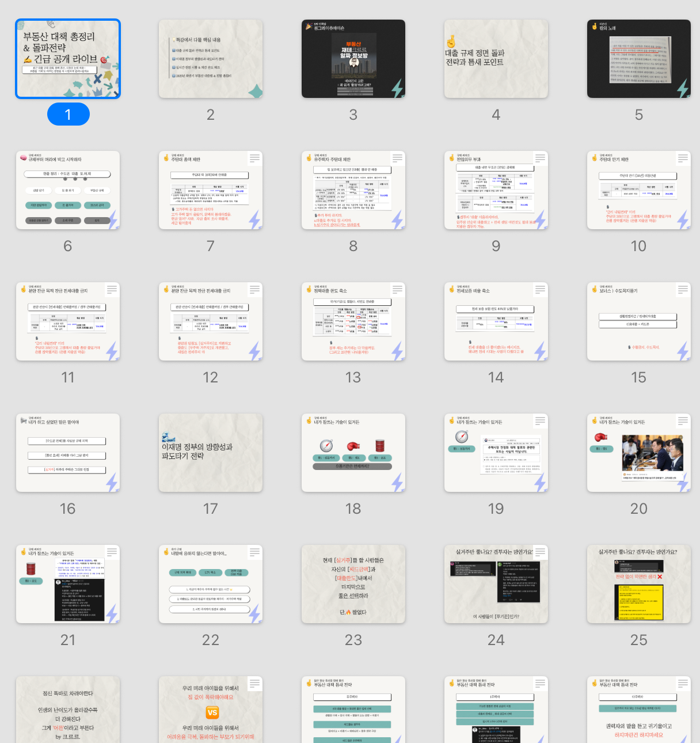The width and height of the screenshot is (700, 743).
Task: Click the notes icon on slide 24
Action: click(x=540, y=552)
